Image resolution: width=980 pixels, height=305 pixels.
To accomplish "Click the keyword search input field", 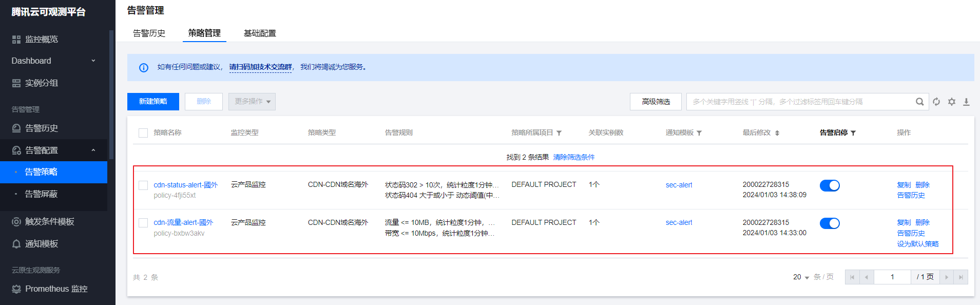I will click(801, 102).
